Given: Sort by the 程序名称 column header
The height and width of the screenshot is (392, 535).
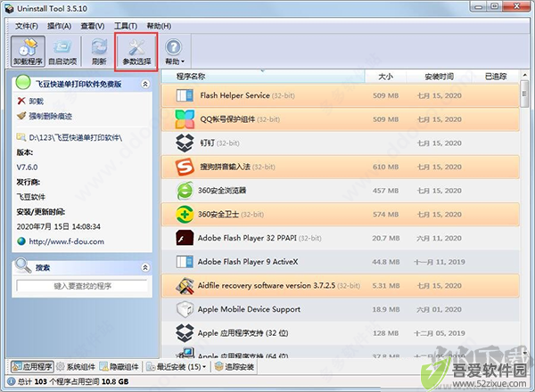Looking at the screenshot, I should [x=263, y=77].
